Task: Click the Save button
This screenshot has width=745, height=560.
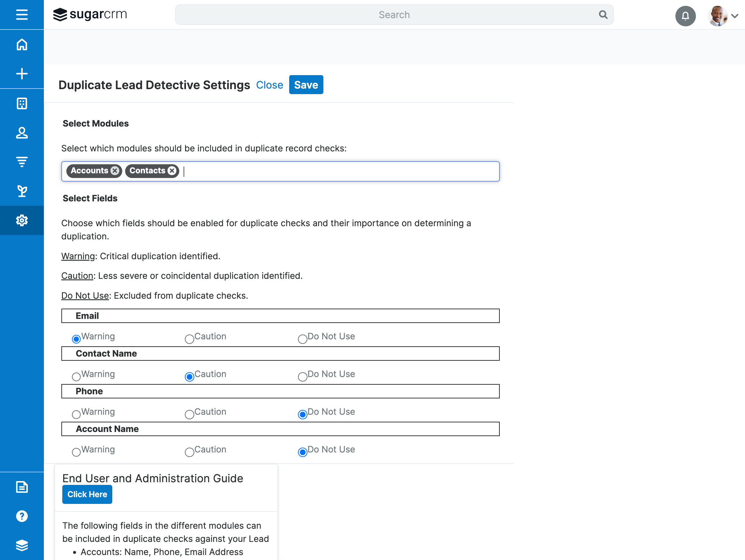Action: point(306,85)
